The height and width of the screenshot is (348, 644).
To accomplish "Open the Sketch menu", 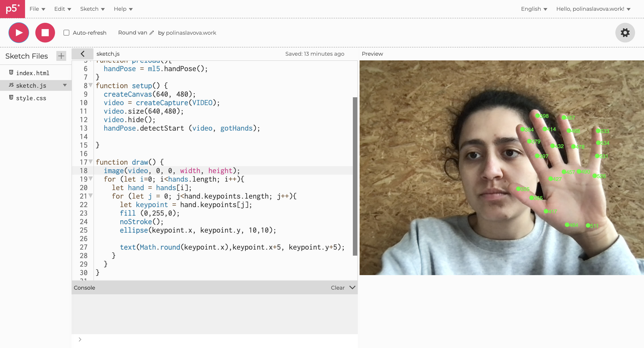I will pos(92,9).
